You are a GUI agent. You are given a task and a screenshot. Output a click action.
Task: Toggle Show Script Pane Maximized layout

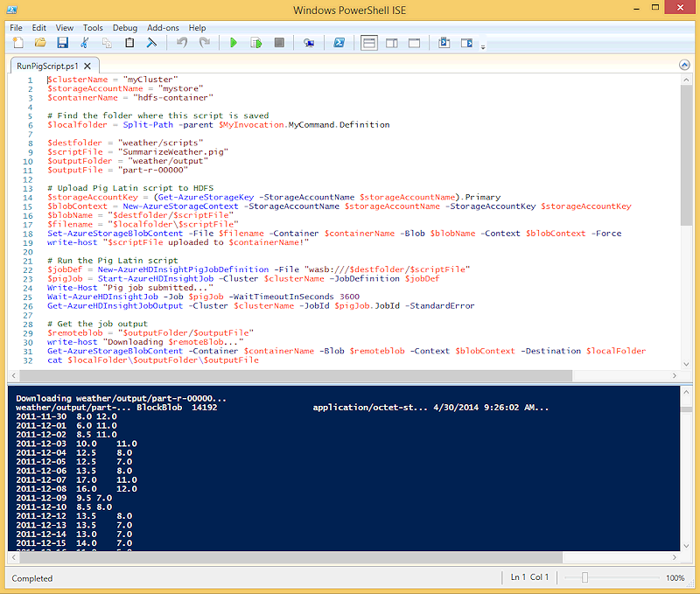click(414, 42)
